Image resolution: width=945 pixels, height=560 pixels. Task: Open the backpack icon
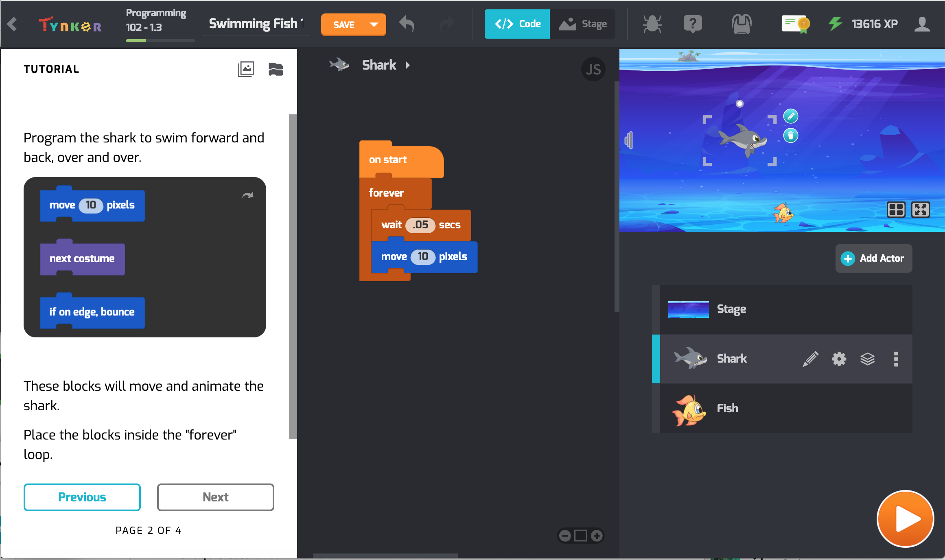(x=742, y=24)
